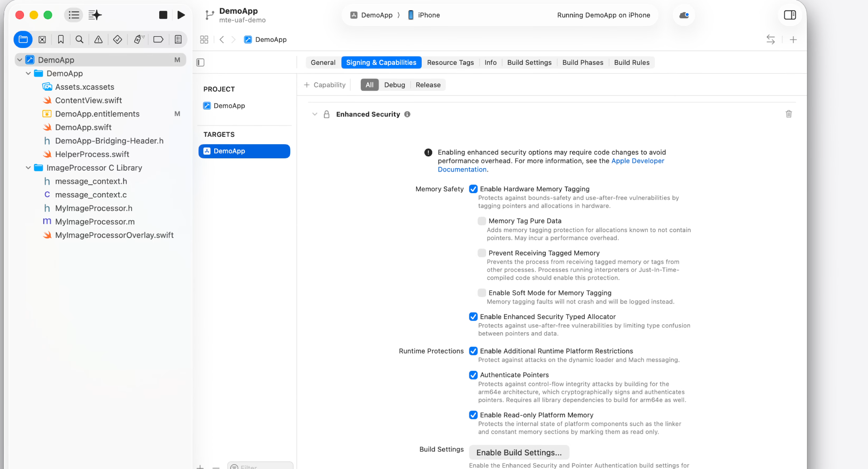Screen dimensions: 868x469
Task: Show All configurations filter
Action: click(370, 85)
